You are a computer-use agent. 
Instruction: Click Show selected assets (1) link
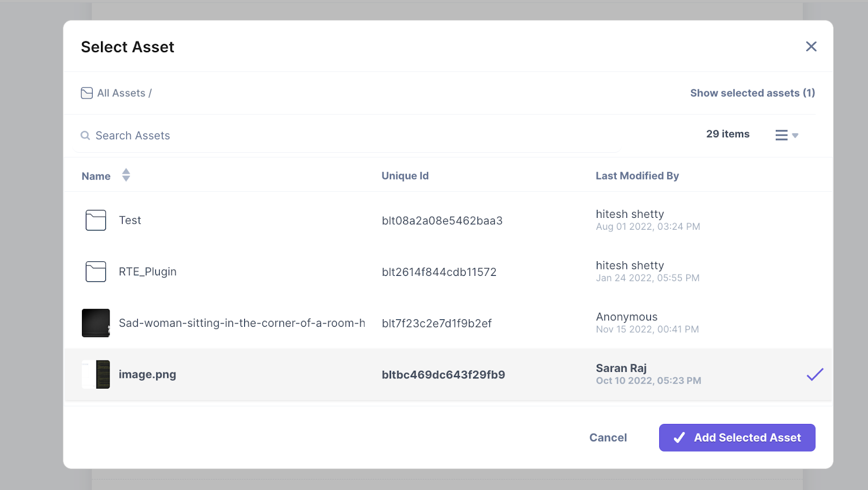[752, 93]
